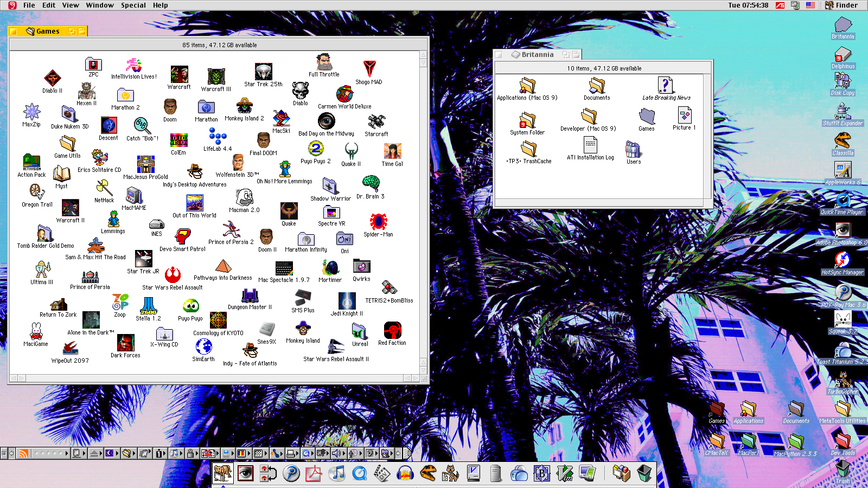Screen dimensions: 868x488
Task: Select the TETRIS2+BomBliss icon
Action: pyautogui.click(x=389, y=288)
